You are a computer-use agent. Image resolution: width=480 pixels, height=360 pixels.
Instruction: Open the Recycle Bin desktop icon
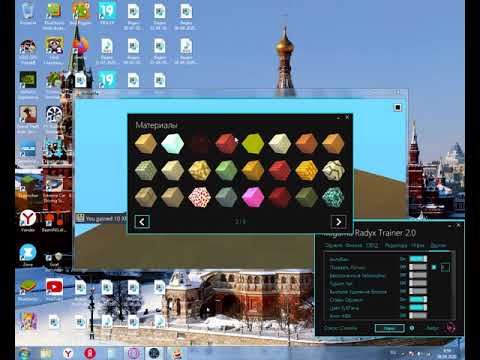(28, 13)
